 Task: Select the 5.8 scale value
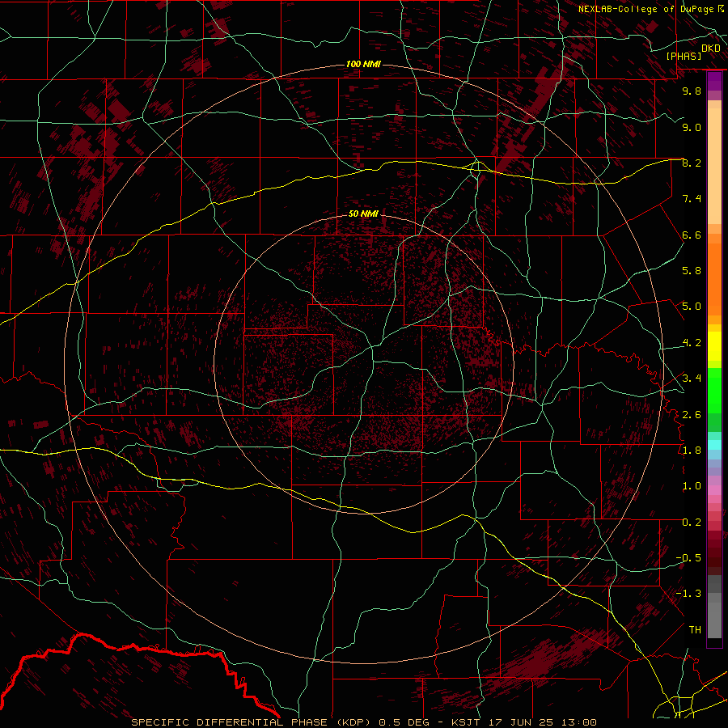coord(692,271)
